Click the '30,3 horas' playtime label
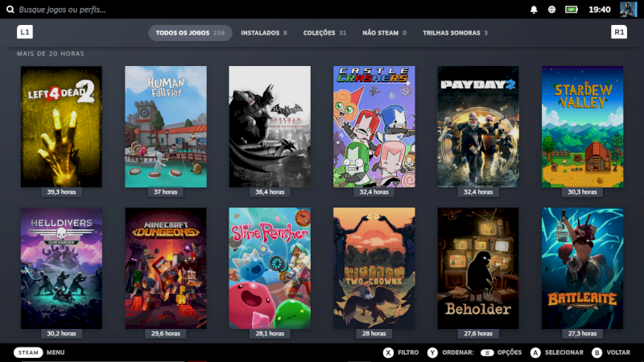 click(x=582, y=191)
